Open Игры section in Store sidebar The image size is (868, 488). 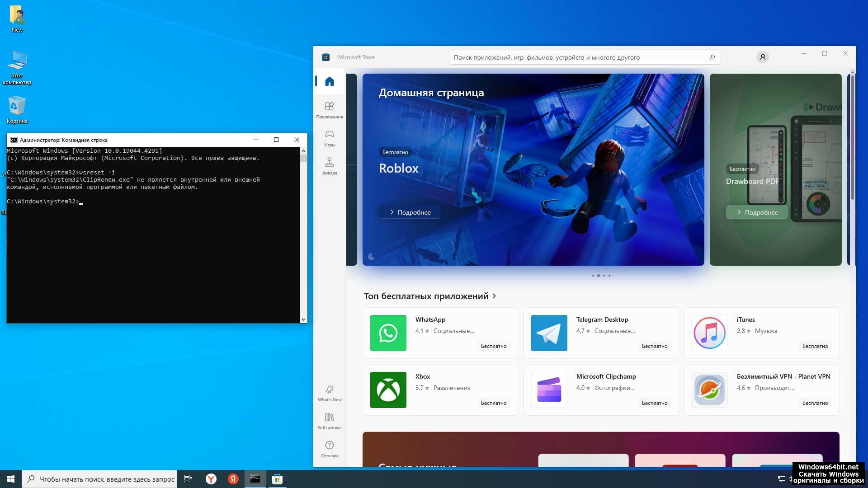(x=329, y=138)
